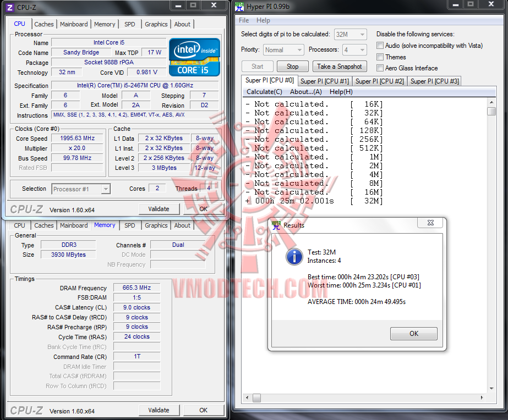The image size is (508, 420).
Task: Click the vertical scrollbar up arrow
Action: point(491,102)
